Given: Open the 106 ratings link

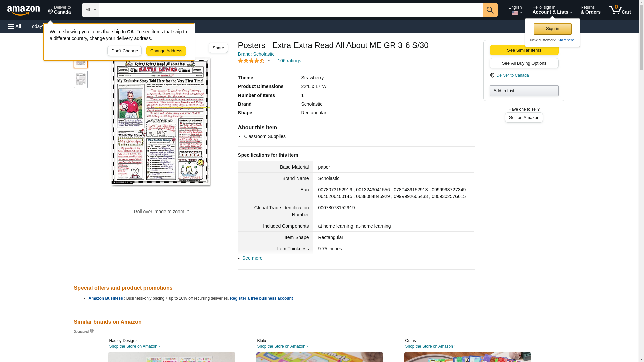Looking at the screenshot, I should 289,61.
